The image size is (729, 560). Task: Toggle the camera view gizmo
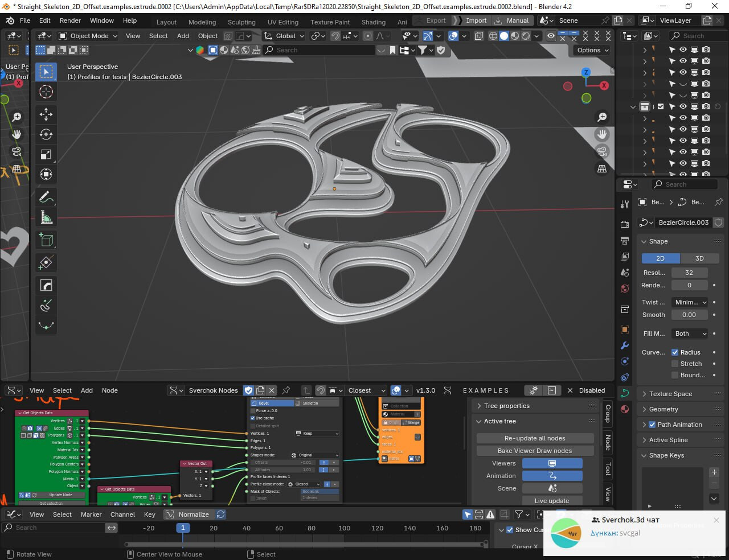point(602,151)
